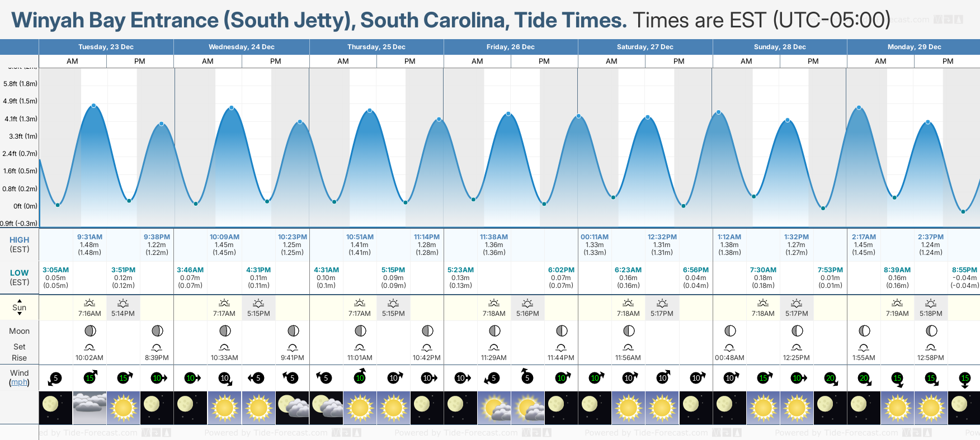
Task: Click the 00:11AM Saturday high tide time
Action: (595, 237)
